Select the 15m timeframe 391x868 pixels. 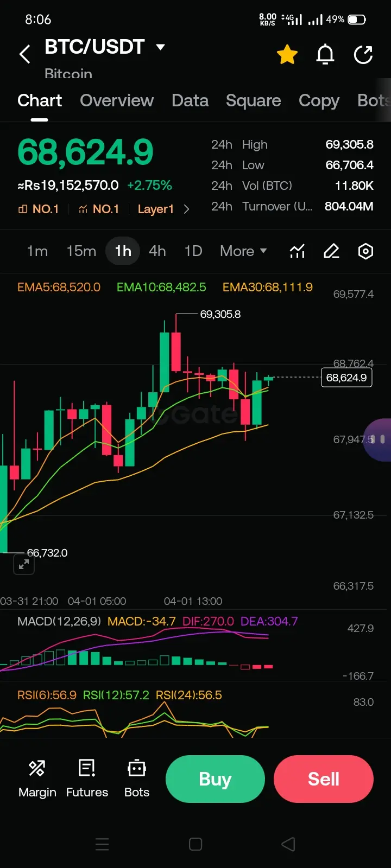coord(81,251)
